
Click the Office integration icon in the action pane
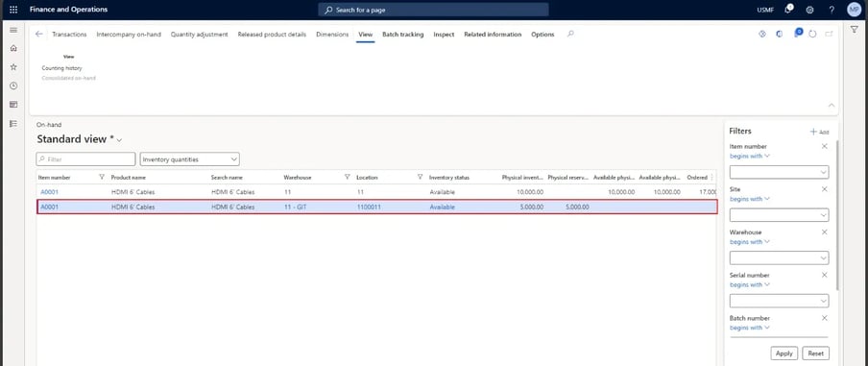780,34
